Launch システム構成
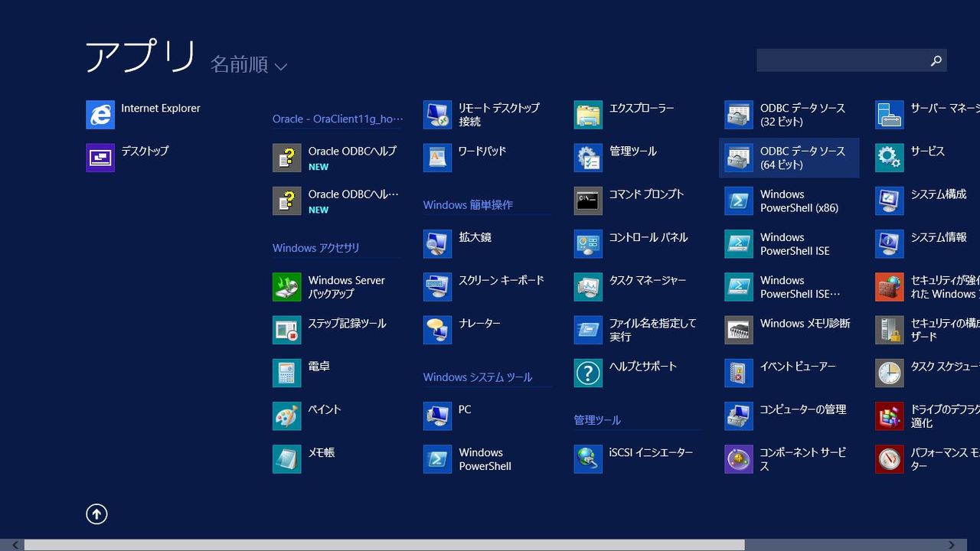980x551 pixels. pos(921,201)
